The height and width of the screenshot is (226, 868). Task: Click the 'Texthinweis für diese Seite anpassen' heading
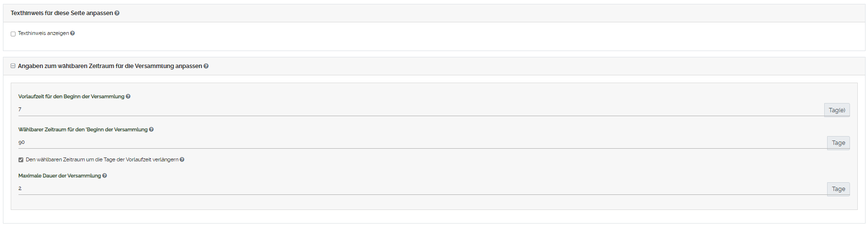click(62, 13)
